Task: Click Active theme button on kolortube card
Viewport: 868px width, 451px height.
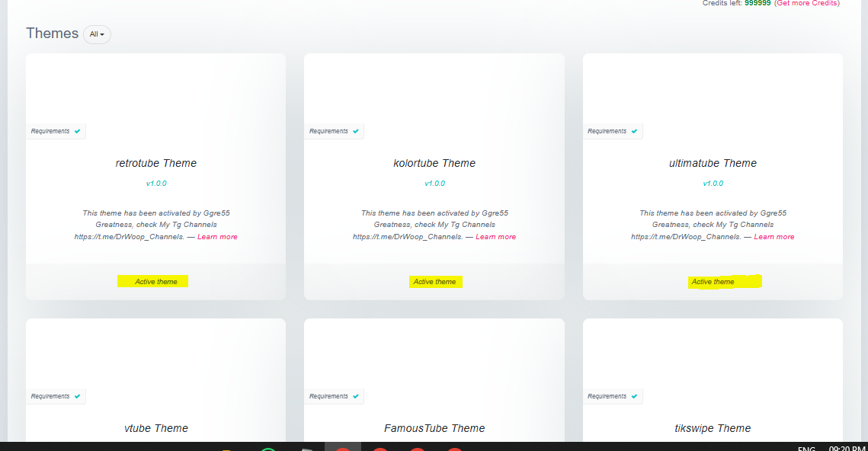Action: coord(436,282)
